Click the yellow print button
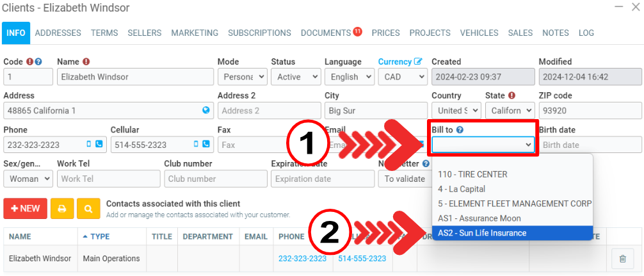Image resolution: width=644 pixels, height=276 pixels. (61, 209)
